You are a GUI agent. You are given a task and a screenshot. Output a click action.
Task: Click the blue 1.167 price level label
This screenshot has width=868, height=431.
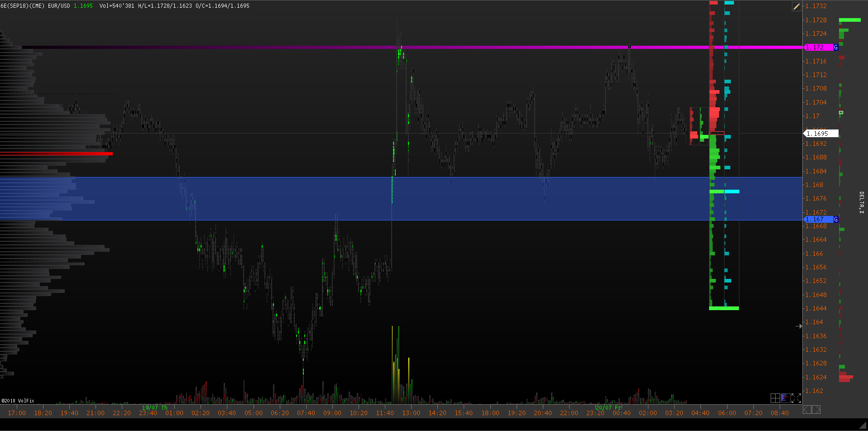[x=818, y=219]
